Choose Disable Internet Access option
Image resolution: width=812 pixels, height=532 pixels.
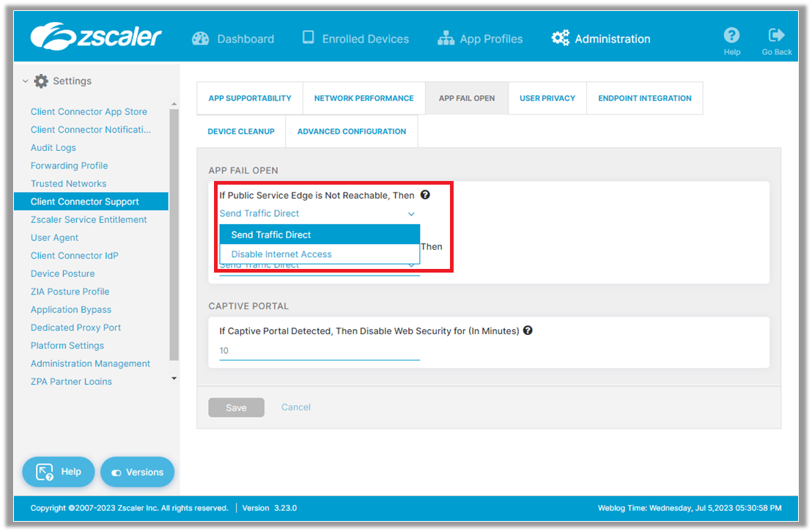tap(320, 254)
